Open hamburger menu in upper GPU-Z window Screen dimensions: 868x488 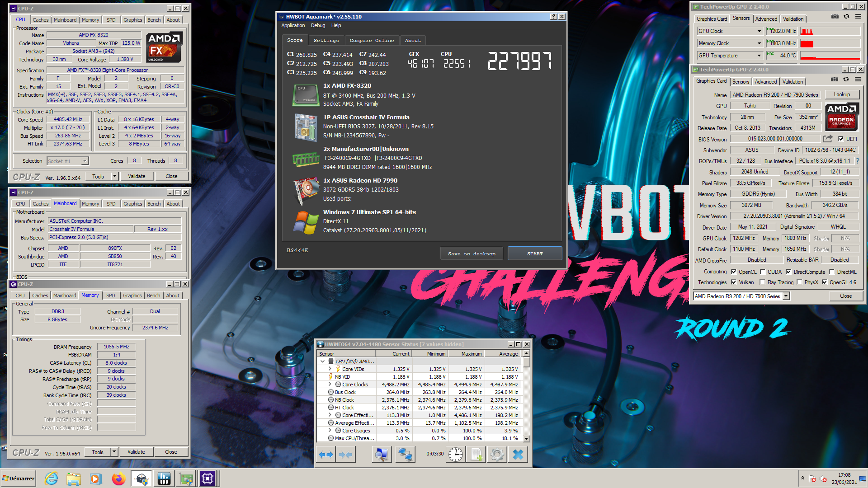(x=858, y=16)
